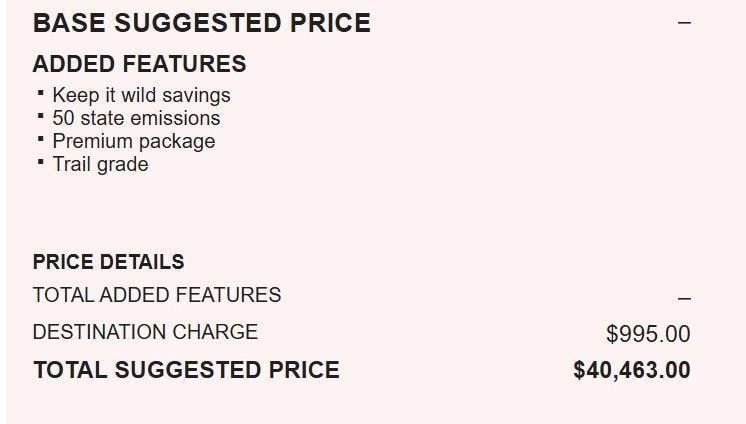Click the 50 state emissions feature

pyautogui.click(x=136, y=118)
